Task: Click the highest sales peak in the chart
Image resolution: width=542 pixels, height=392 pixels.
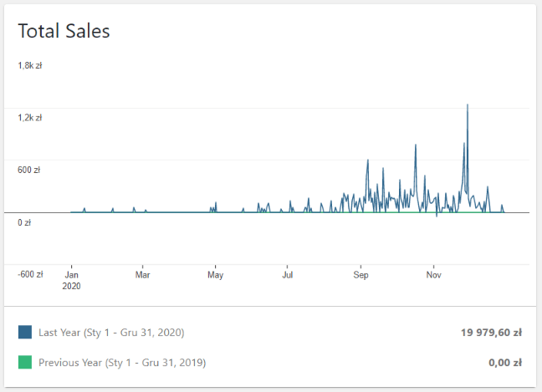Action: [x=467, y=106]
